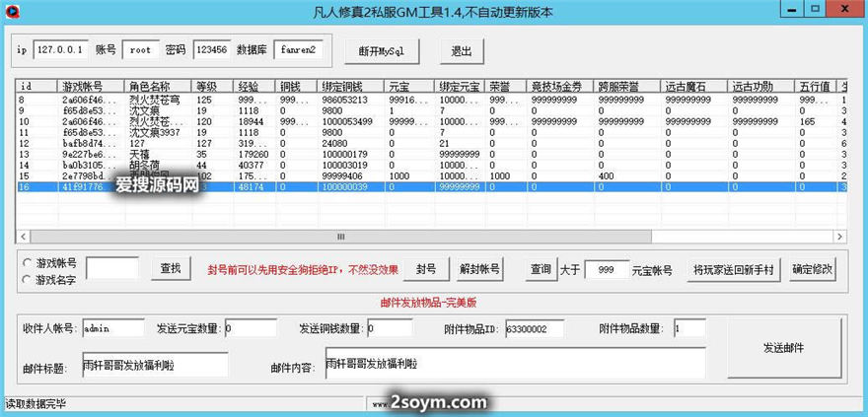Click the horizontal scrollbar thumb of the table
Image resolution: width=868 pixels, height=417 pixels.
pos(341,238)
